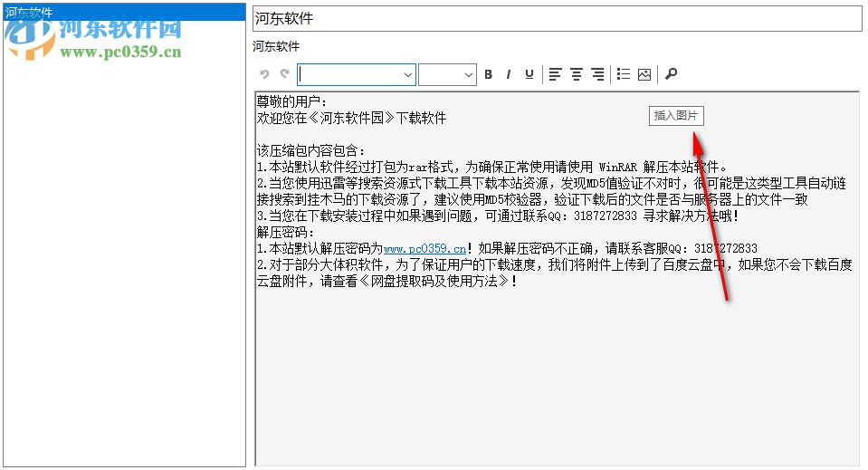Click the line 解压密码：
This screenshot has height=470, width=868.
pos(286,232)
